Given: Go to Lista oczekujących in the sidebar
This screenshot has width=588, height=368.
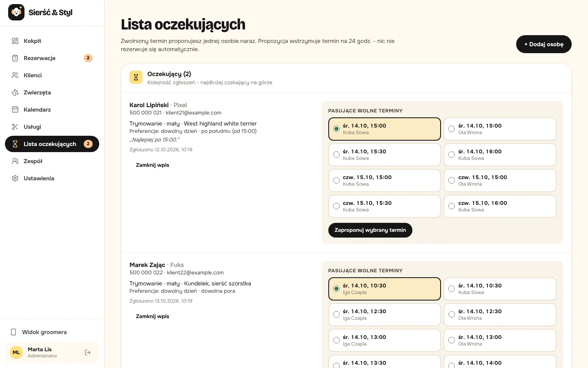Looking at the screenshot, I should [x=52, y=144].
